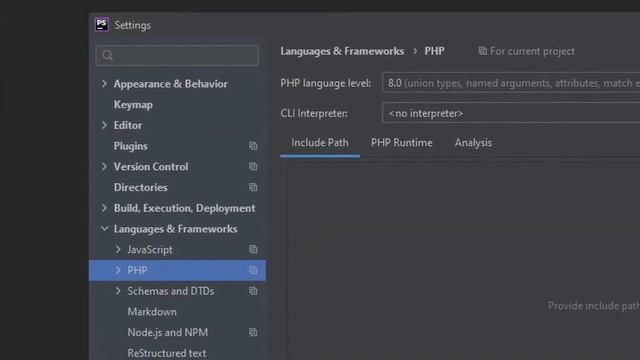Select Schemas and DTDs item
Image resolution: width=640 pixels, height=360 pixels.
pos(171,291)
